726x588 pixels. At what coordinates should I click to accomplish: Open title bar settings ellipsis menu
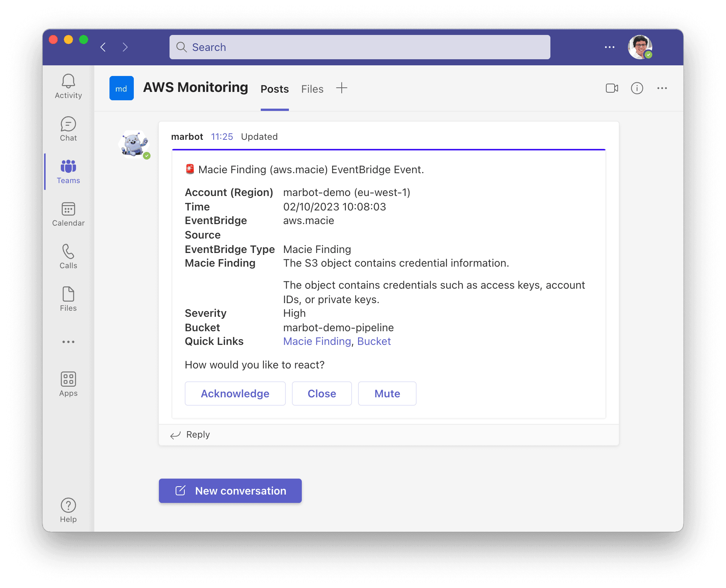610,47
